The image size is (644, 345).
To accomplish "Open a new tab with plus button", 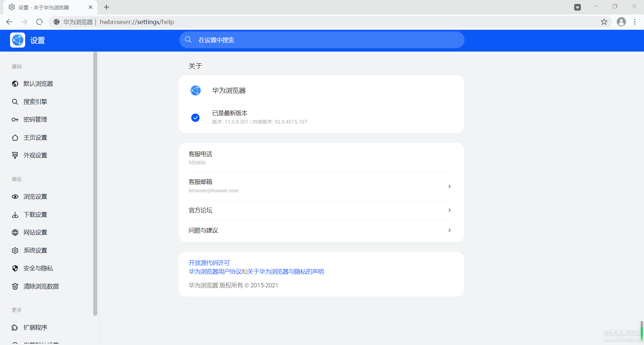I will (x=106, y=7).
